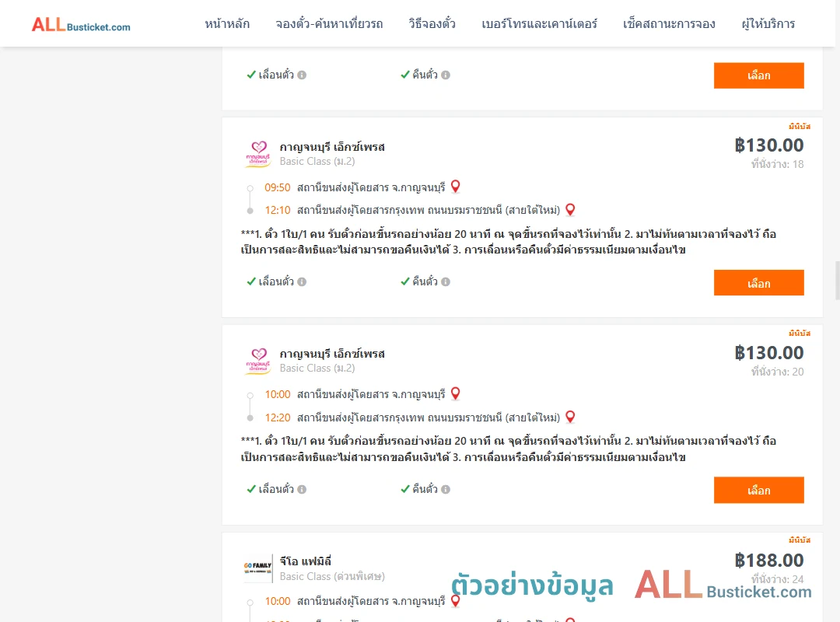Click ฿130.00 price on 09:50 trip
Viewport: 840px width, 622px height.
click(768, 145)
